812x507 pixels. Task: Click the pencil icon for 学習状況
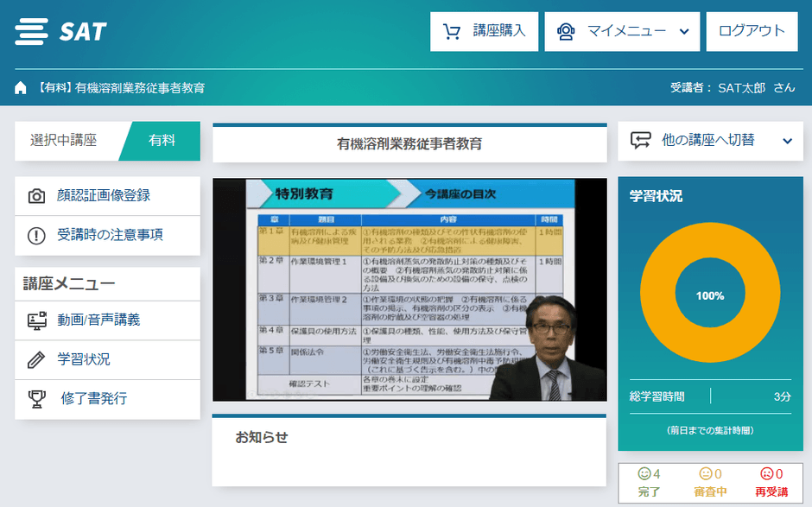[36, 359]
